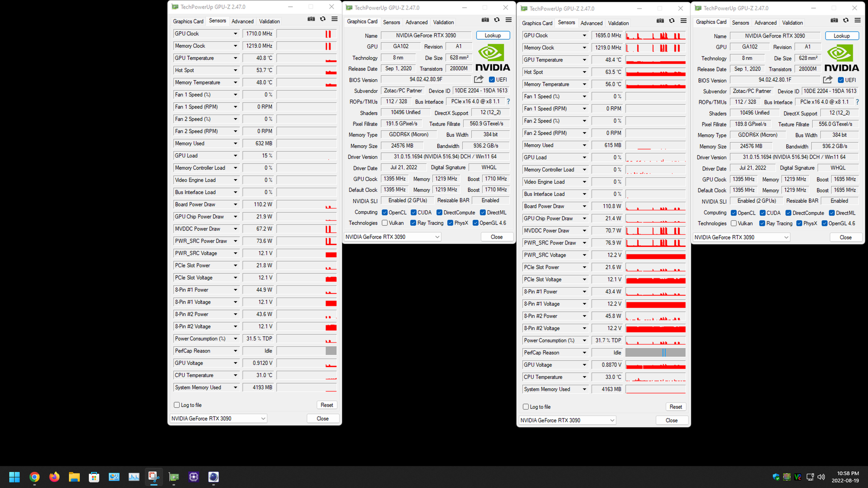868x488 pixels.
Task: Open Sensors tab in left Graphics Card window
Action: (x=392, y=22)
